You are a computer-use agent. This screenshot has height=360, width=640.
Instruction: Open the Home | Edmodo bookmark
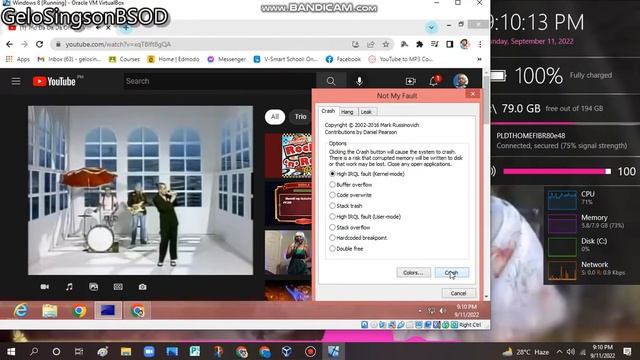point(173,59)
